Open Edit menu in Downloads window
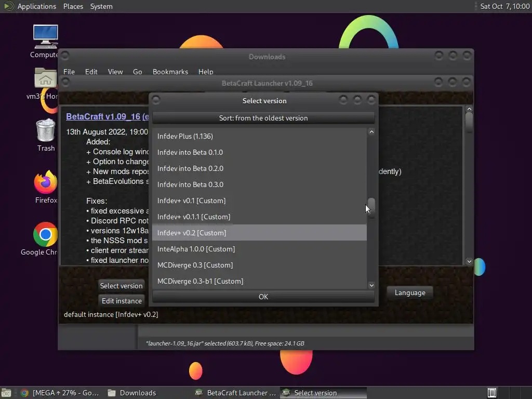This screenshot has width=532, height=399. tap(91, 72)
